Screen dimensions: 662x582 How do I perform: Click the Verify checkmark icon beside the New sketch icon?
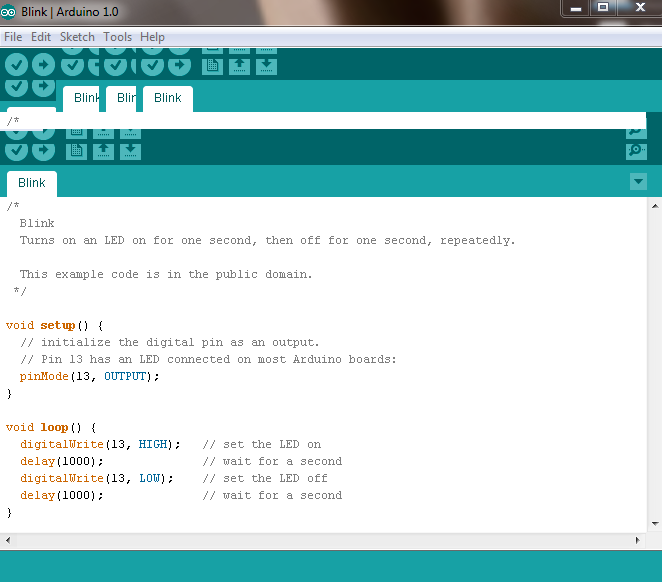pos(16,151)
